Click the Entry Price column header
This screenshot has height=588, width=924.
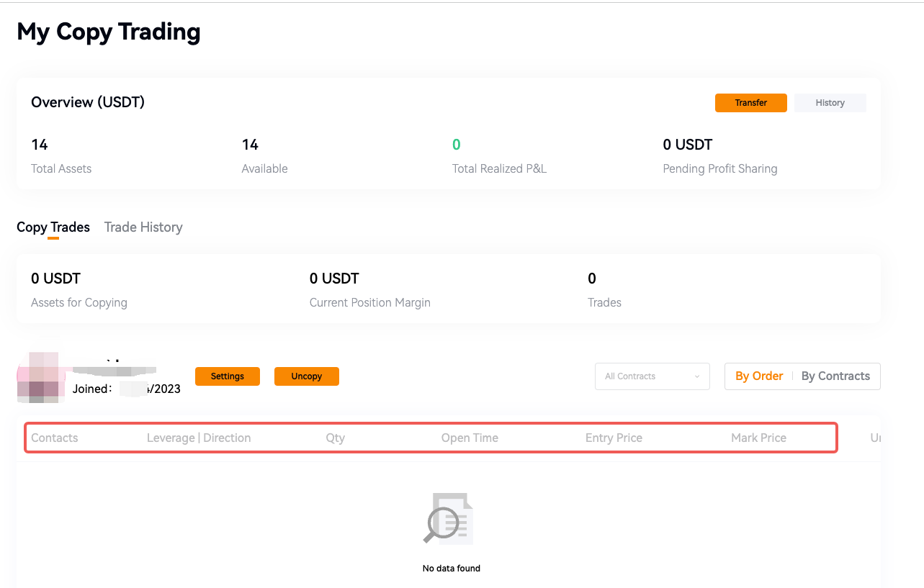(614, 438)
